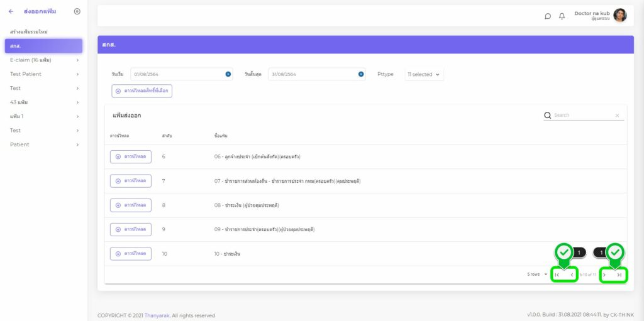Select the สกส. sidebar menu item

43,46
